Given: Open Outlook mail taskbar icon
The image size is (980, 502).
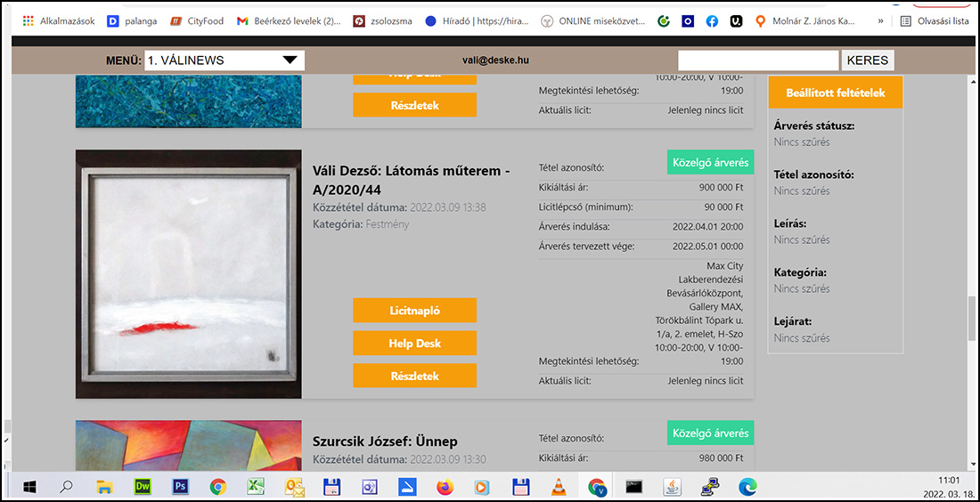Looking at the screenshot, I should (x=293, y=486).
